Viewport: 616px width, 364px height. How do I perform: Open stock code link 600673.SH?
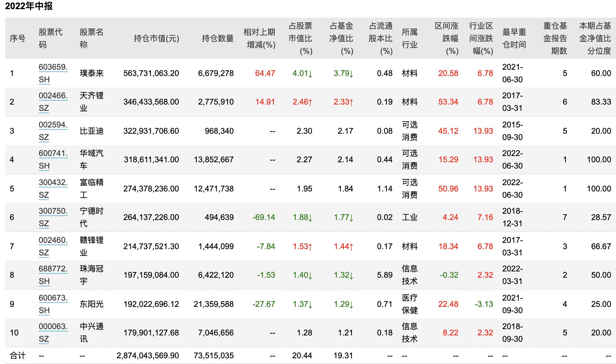point(53,304)
